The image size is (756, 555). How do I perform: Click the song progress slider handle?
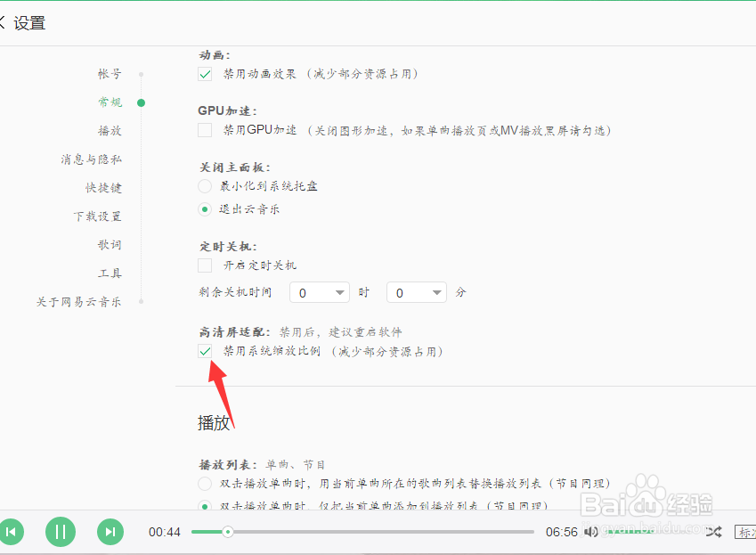228,532
